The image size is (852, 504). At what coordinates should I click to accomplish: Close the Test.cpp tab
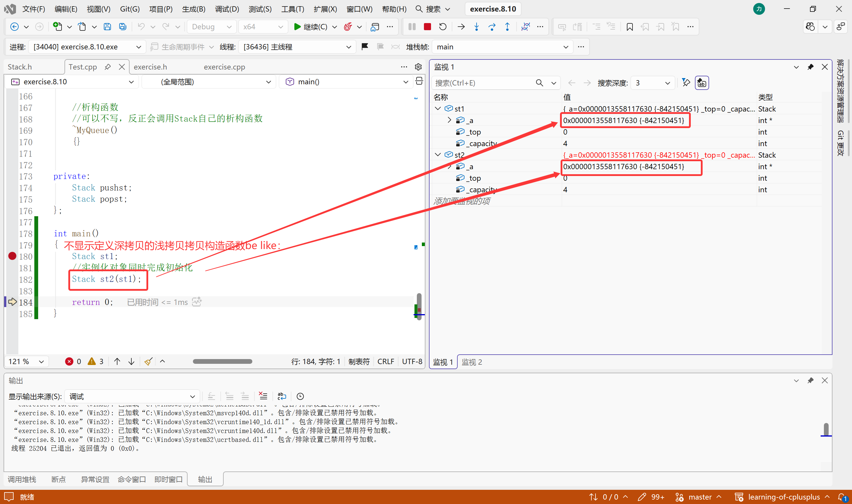122,67
